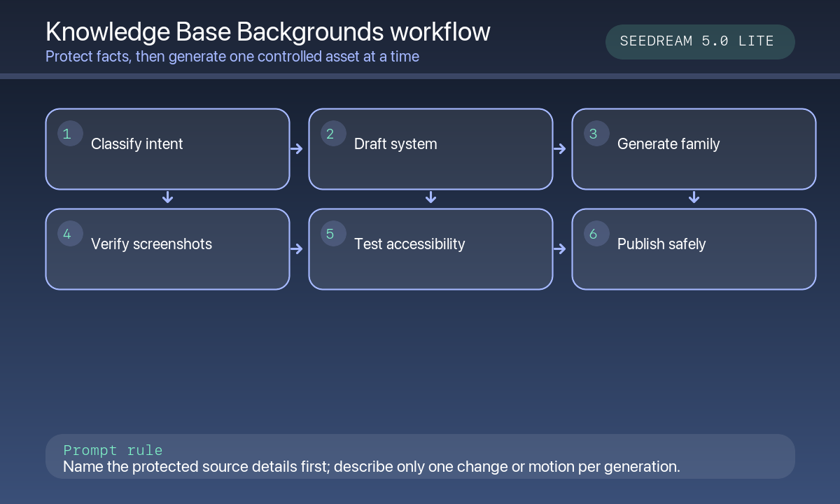Open the Test accessibility step card

(x=430, y=249)
